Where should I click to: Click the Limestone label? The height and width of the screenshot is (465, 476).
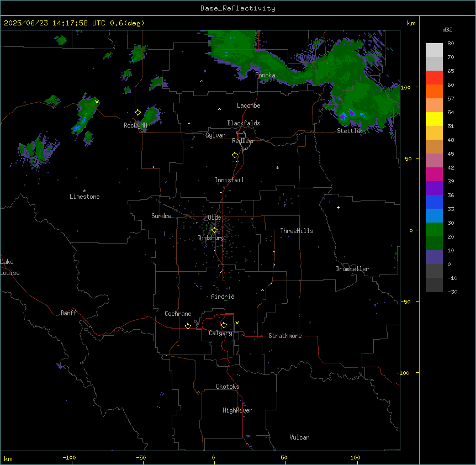coord(84,197)
